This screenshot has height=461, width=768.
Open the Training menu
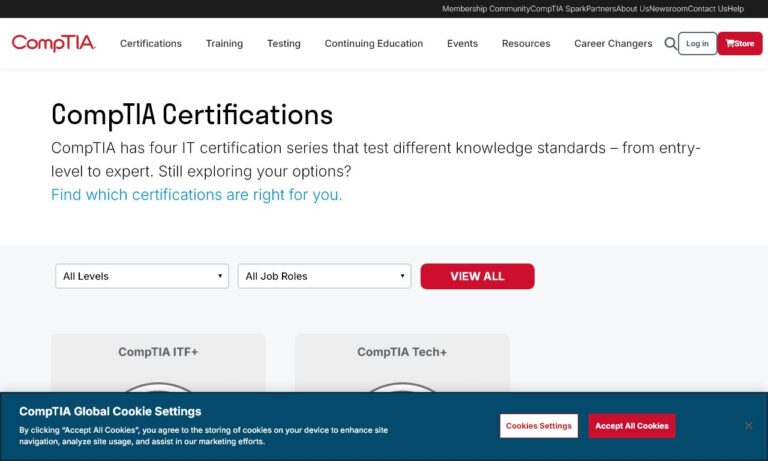pyautogui.click(x=224, y=44)
